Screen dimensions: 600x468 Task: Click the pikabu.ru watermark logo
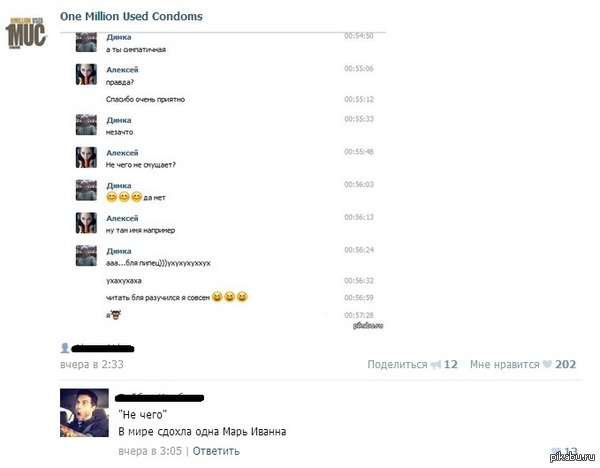coord(573,457)
